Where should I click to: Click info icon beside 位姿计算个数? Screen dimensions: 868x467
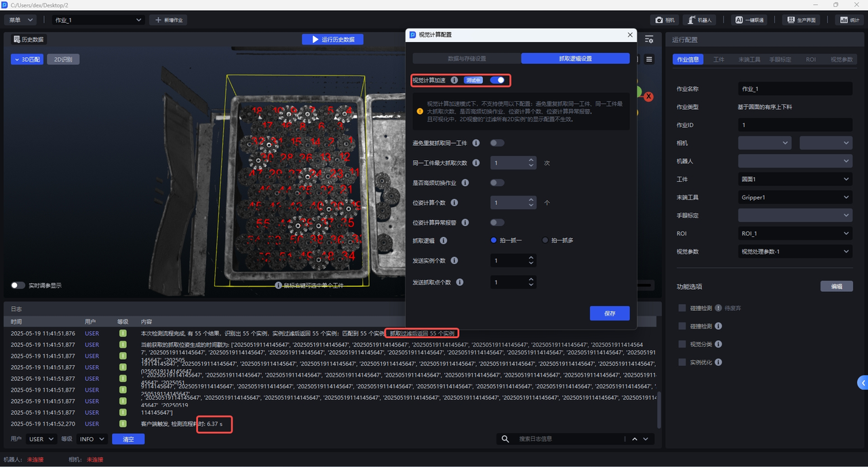point(454,203)
